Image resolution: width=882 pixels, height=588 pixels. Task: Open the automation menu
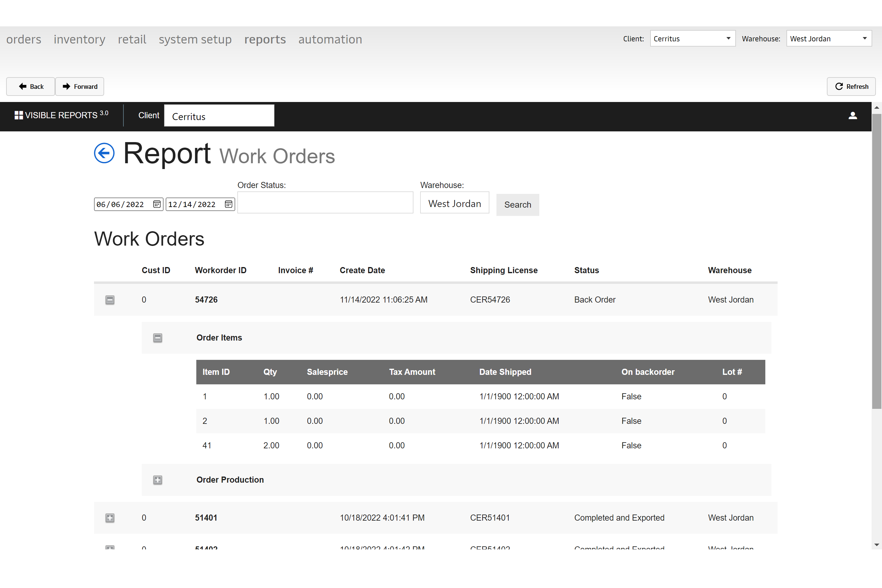[x=330, y=40]
